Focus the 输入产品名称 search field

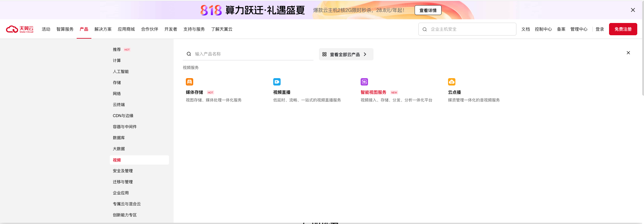click(x=251, y=54)
